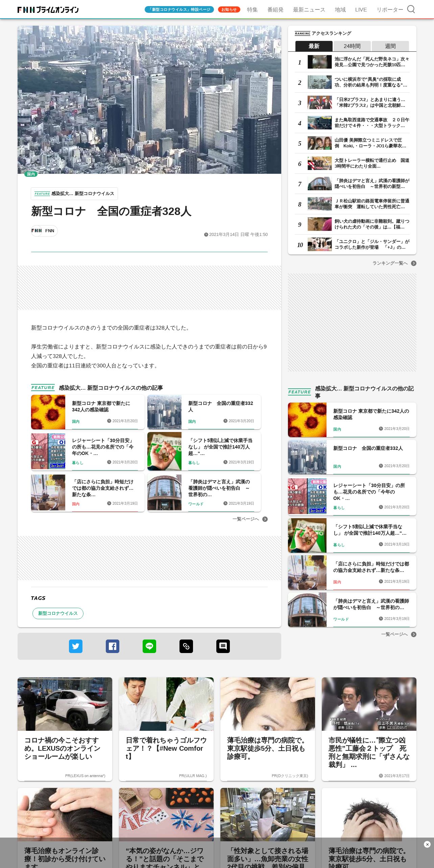Click the virus thumbnail in the sidebar feature list

tap(307, 420)
